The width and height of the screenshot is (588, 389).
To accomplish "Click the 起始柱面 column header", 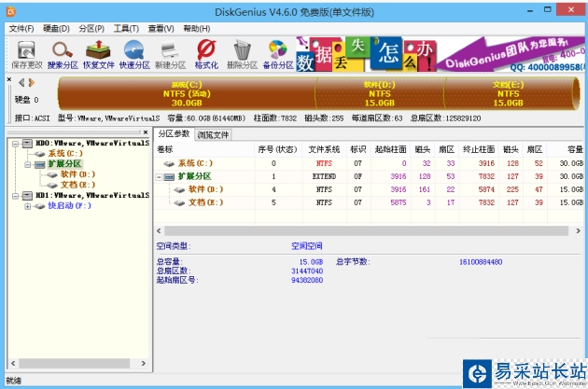I will click(390, 149).
